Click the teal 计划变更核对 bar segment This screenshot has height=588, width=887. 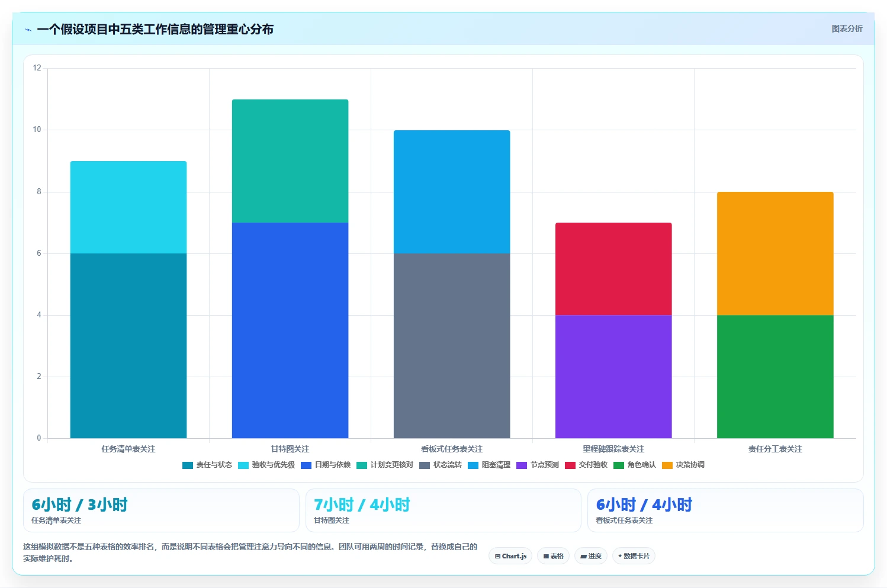(290, 161)
